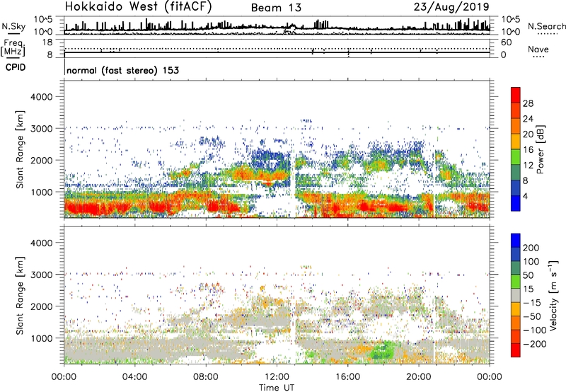The height and width of the screenshot is (392, 566).
Task: Click the '24' power colorbar label
Action: pyautogui.click(x=528, y=119)
